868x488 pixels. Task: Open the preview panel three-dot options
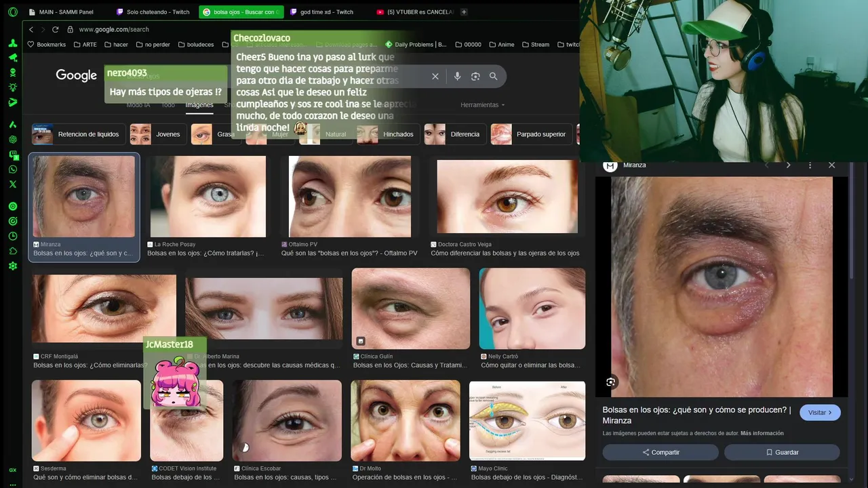(810, 165)
